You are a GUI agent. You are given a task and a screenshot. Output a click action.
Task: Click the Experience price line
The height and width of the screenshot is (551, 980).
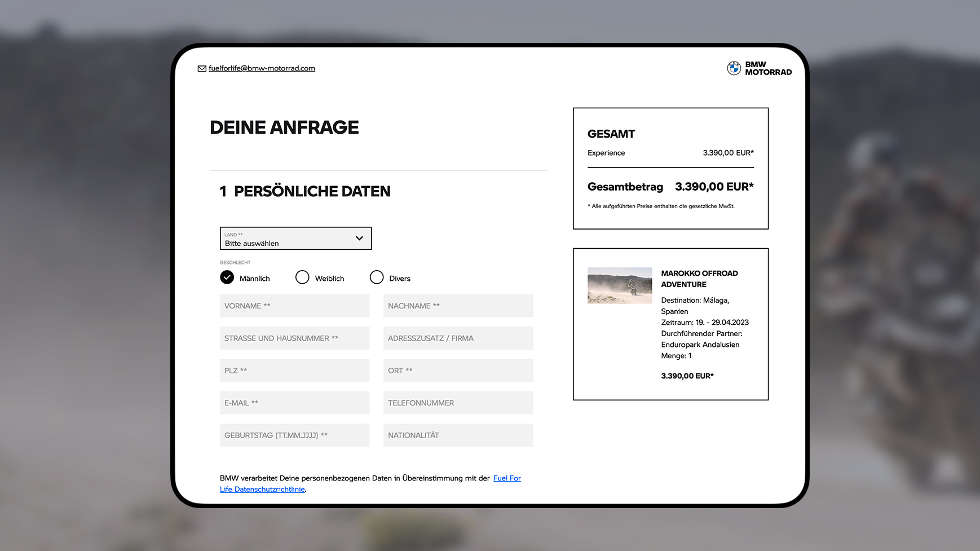[x=670, y=153]
